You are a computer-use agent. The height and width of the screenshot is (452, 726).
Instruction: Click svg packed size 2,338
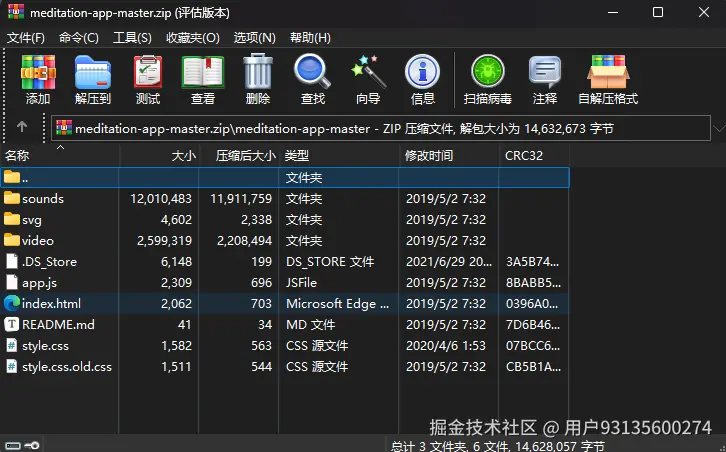pyautogui.click(x=256, y=219)
